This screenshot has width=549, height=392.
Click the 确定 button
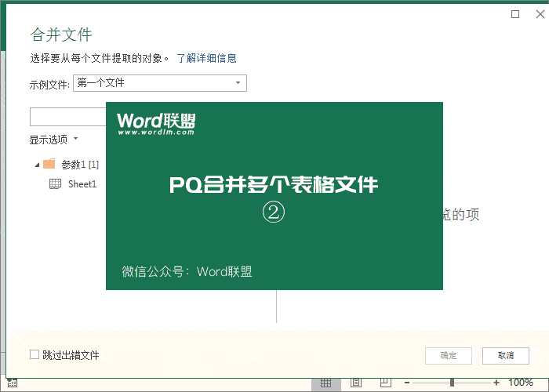tap(449, 356)
